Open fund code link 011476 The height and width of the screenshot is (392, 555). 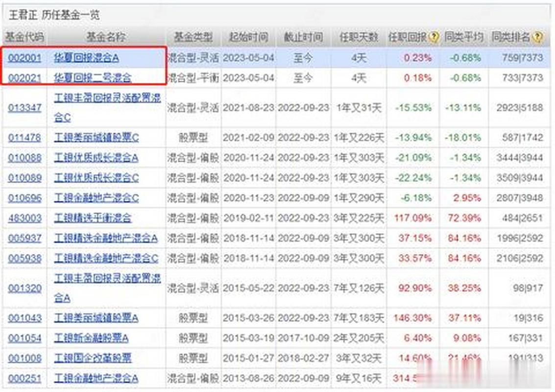click(x=25, y=137)
